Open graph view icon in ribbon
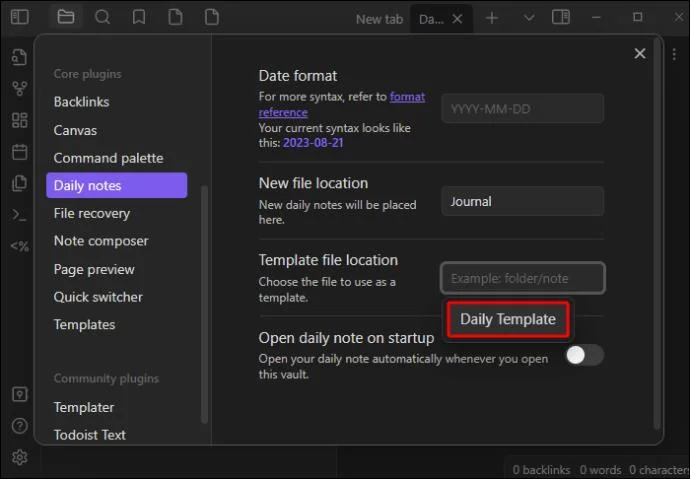 19,89
